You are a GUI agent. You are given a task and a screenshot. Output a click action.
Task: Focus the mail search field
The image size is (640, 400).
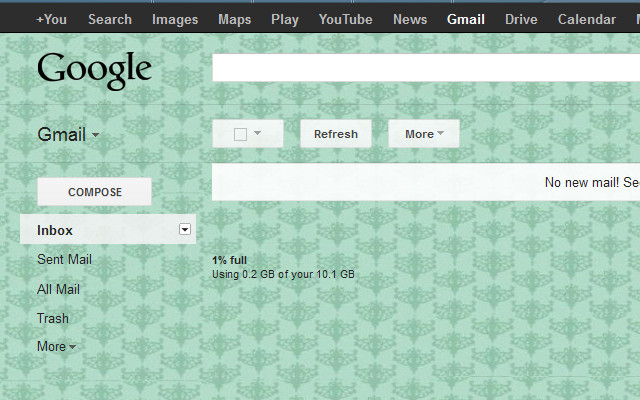tap(426, 67)
